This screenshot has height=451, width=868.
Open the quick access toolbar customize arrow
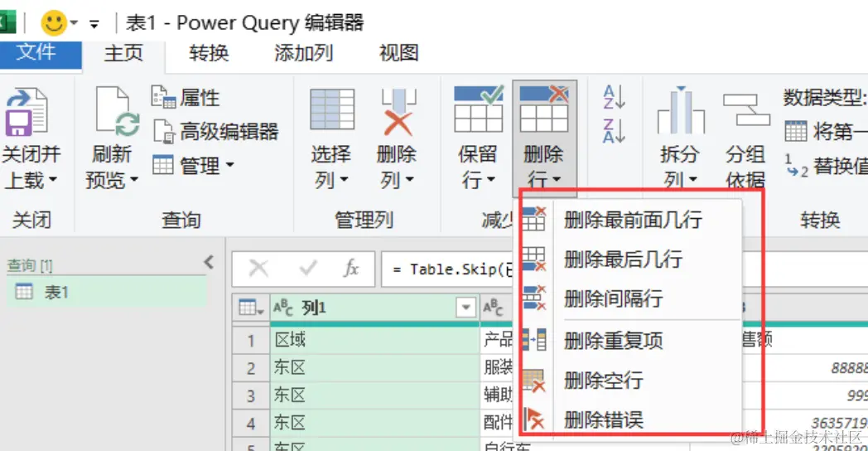coord(94,24)
